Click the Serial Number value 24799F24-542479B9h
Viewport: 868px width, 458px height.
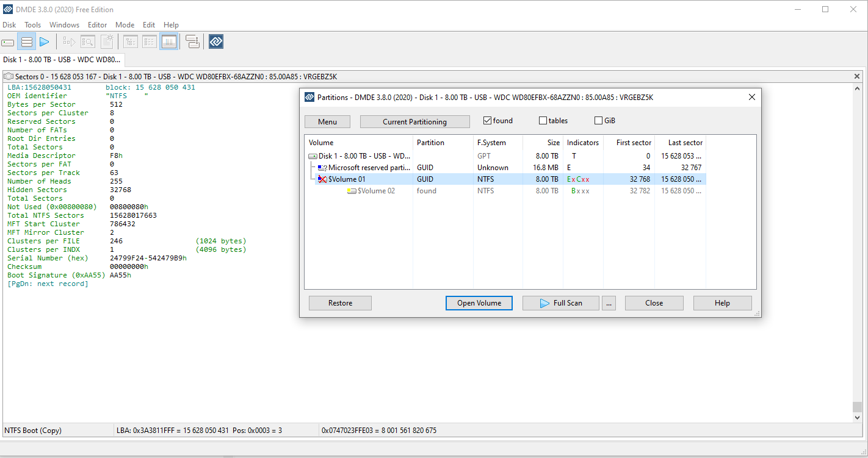click(x=148, y=259)
